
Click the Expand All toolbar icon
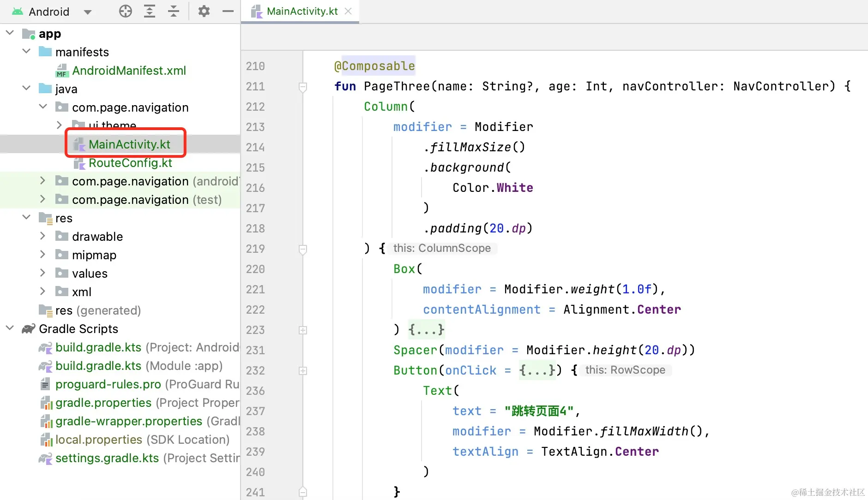pos(150,11)
